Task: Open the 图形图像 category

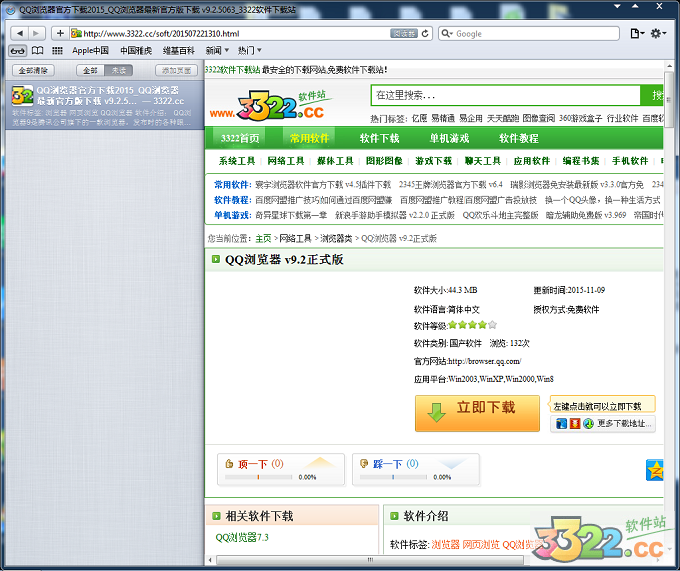Action: 384,161
